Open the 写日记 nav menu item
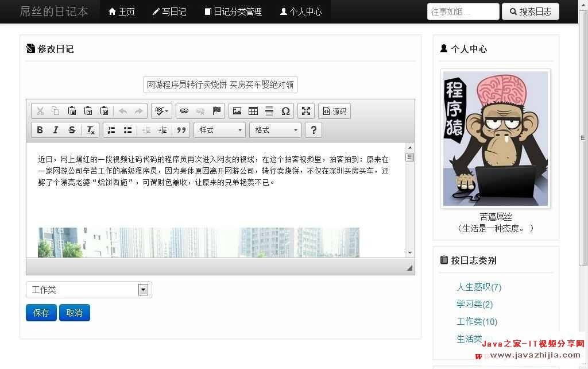 (x=169, y=11)
